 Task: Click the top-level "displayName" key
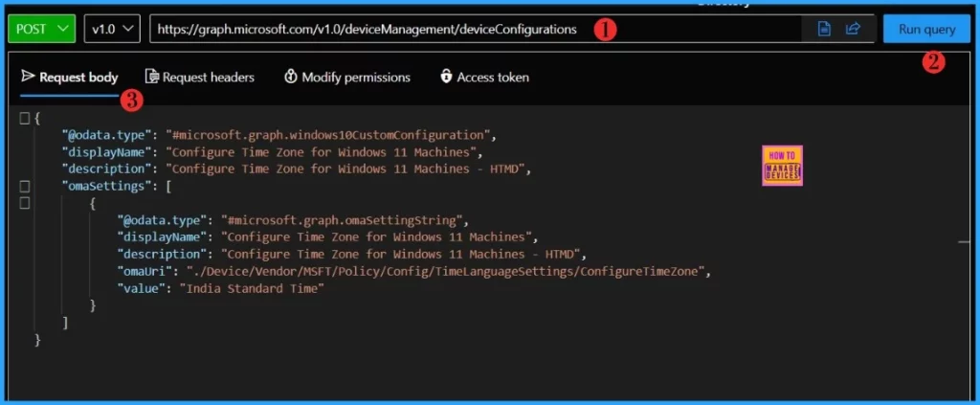pos(105,152)
